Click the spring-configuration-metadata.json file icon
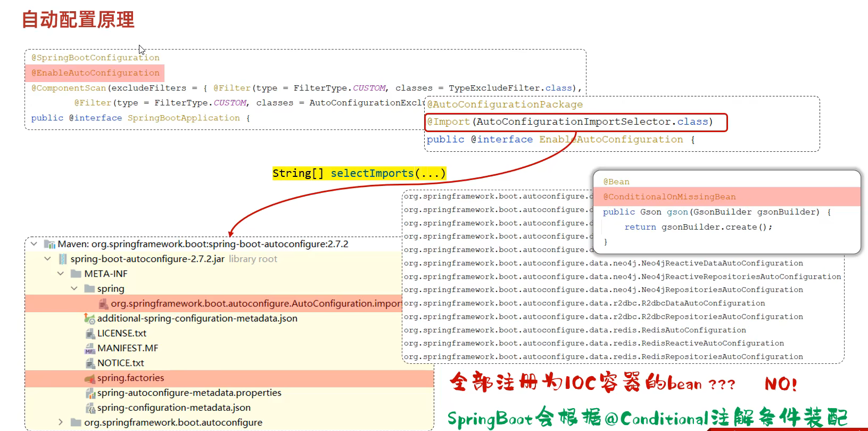Viewport: 868px width, 431px height. coord(90,408)
